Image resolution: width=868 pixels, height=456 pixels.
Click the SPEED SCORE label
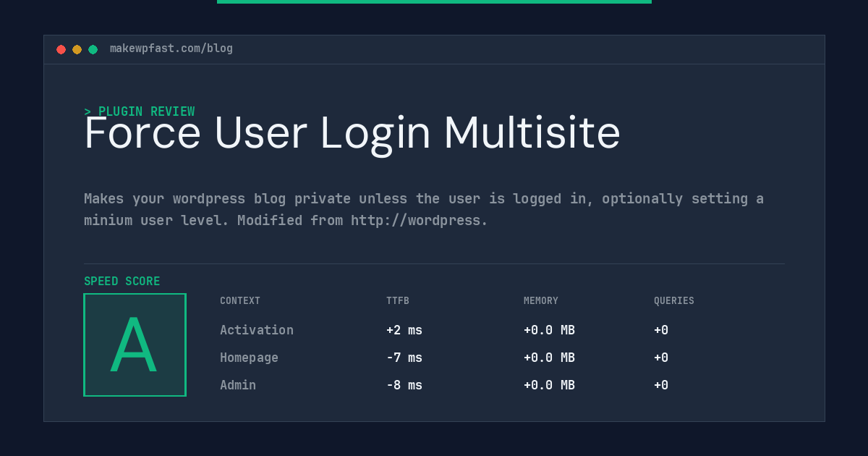[122, 282]
